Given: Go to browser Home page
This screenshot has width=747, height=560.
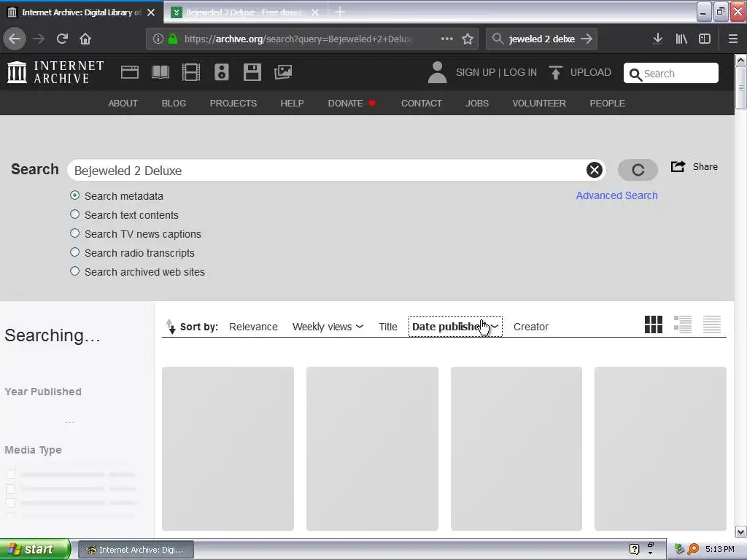Looking at the screenshot, I should click(85, 39).
